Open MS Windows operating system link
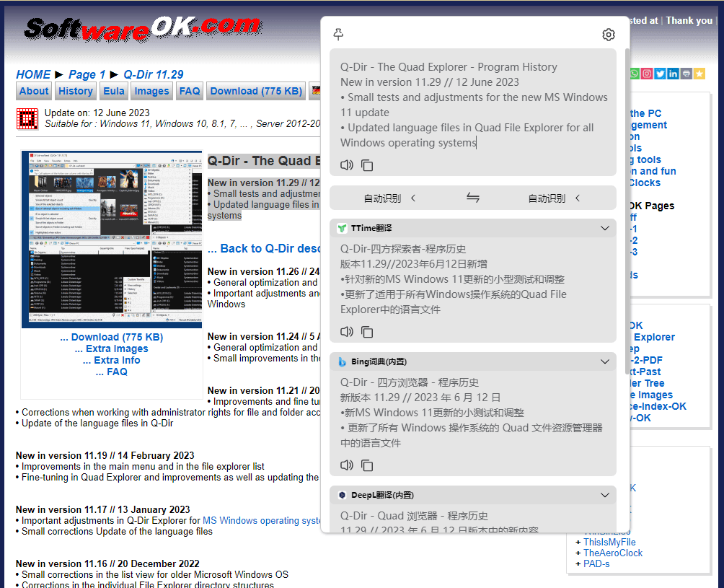Screen dimensions: 724x588 [x=261, y=521]
